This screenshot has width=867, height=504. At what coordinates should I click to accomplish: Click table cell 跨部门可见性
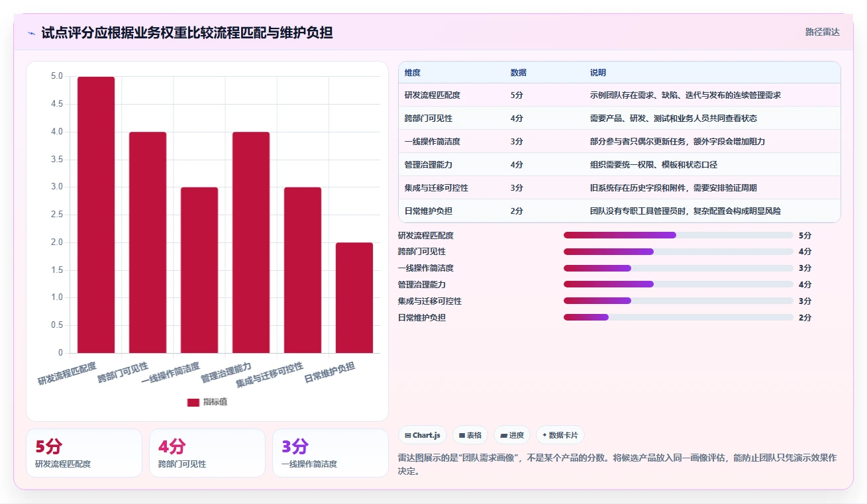point(429,119)
